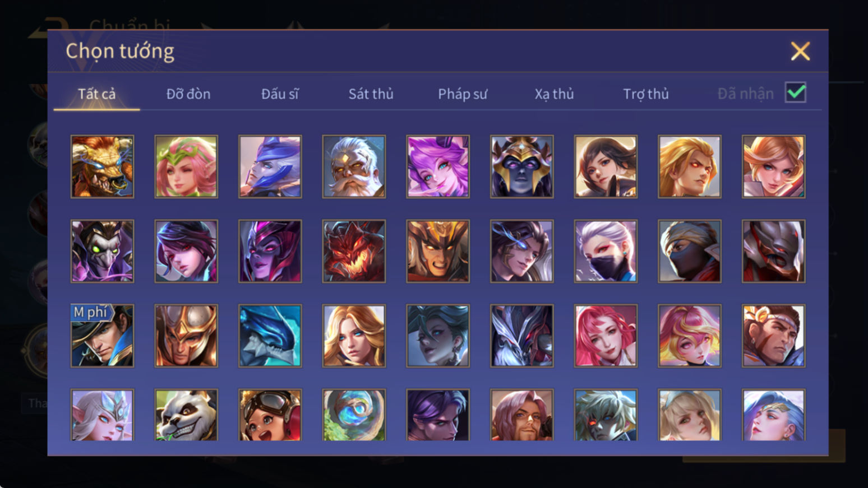
Task: Select the golden bull beast hero portrait
Action: coord(102,166)
